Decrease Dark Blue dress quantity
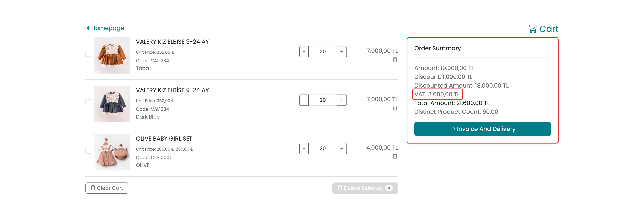This screenshot has height=220, width=644. coord(304,100)
